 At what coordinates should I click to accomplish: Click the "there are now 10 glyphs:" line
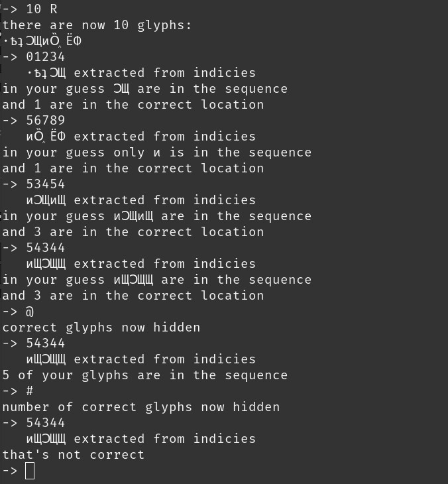[x=97, y=25]
